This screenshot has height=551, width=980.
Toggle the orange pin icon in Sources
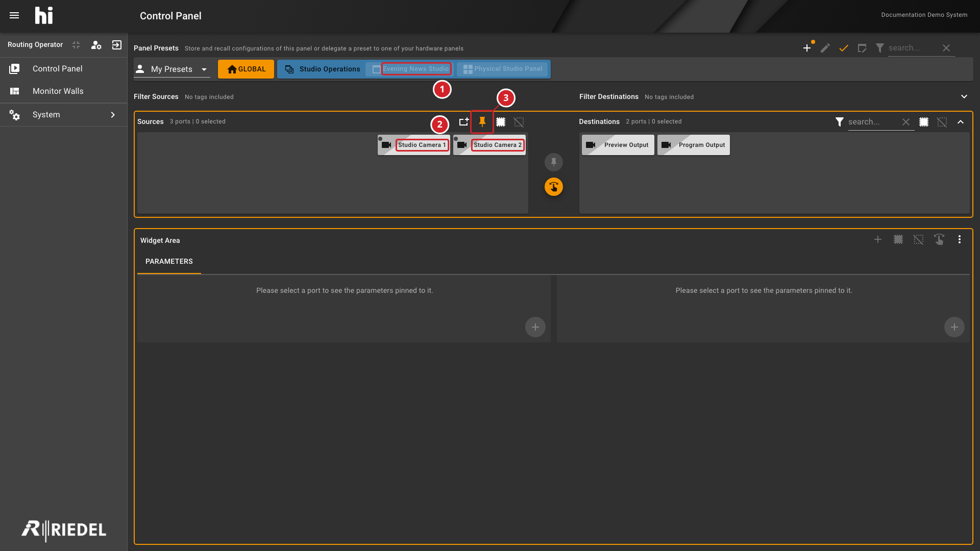(482, 122)
